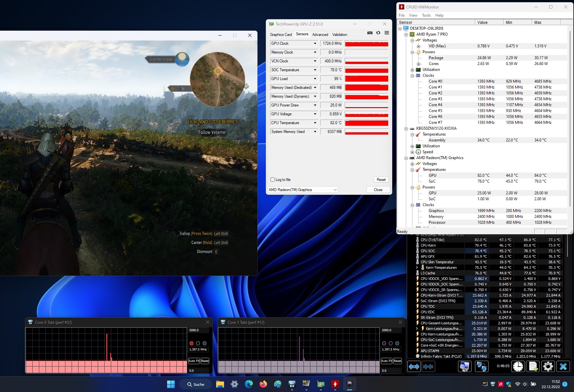This screenshot has width=574, height=392.
Task: Click the GPU-Z screenshot camera icon
Action: click(x=370, y=33)
